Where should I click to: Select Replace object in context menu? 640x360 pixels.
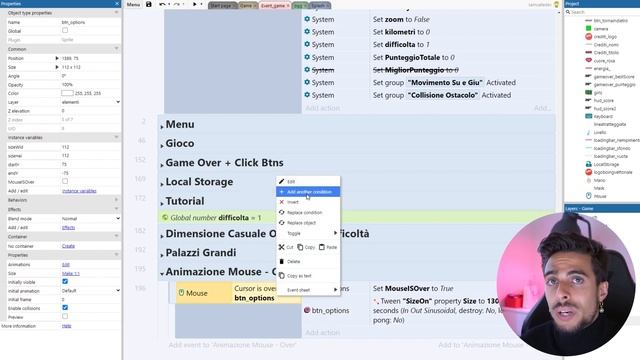308,223
